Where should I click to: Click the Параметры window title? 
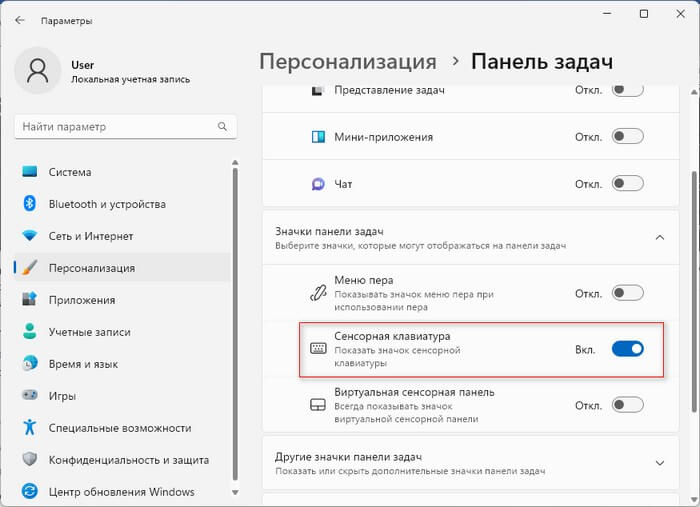pos(67,21)
